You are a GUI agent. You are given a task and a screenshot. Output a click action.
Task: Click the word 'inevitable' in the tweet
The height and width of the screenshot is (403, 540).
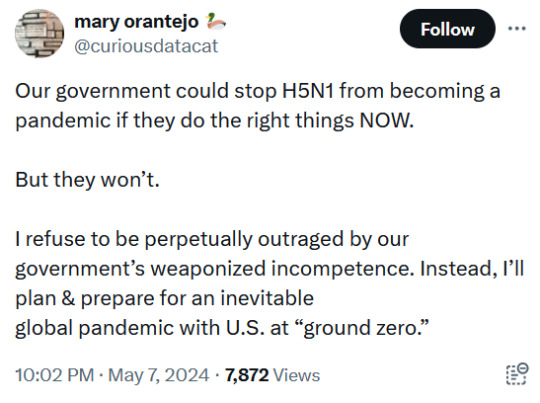coord(267,298)
